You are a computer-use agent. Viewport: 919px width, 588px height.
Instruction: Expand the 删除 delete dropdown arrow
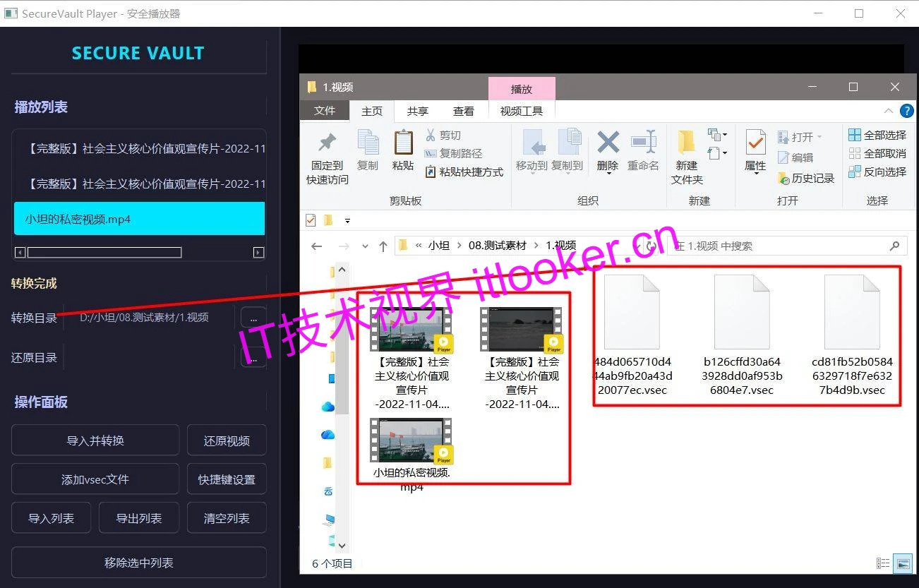[x=607, y=174]
